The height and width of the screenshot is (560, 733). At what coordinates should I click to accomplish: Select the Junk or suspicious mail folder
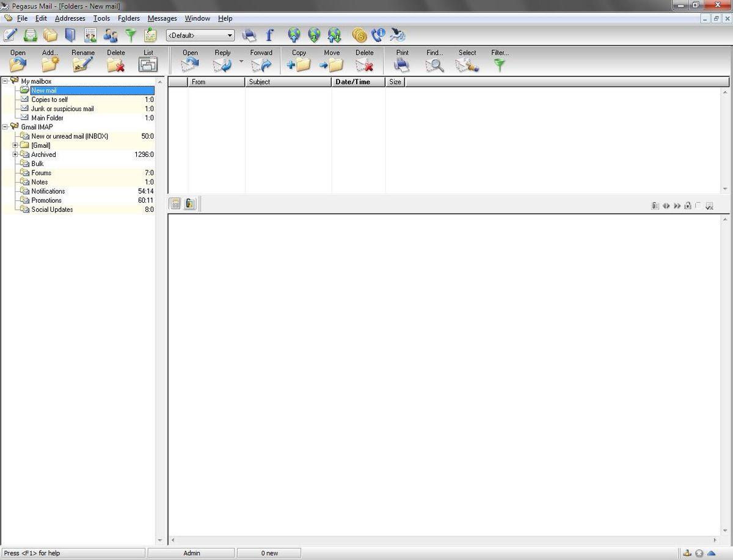62,109
